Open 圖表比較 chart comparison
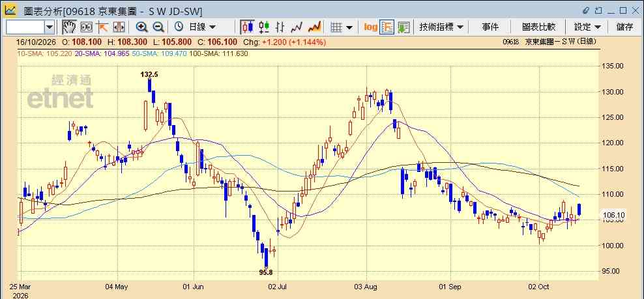 point(538,27)
